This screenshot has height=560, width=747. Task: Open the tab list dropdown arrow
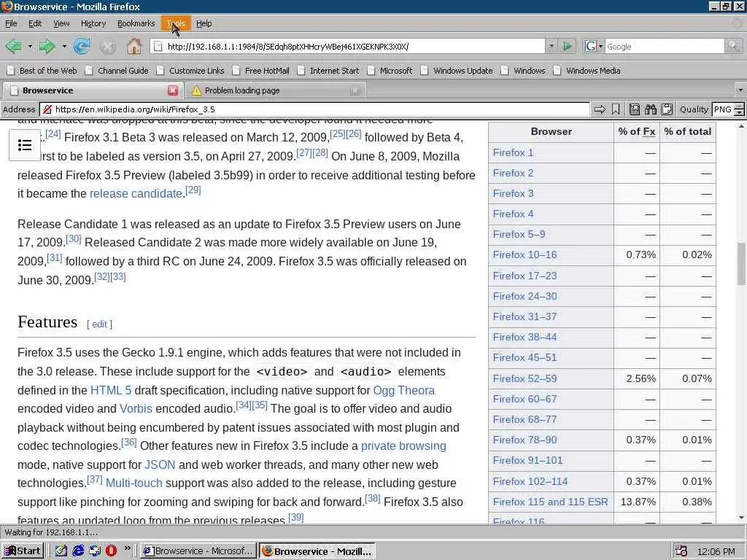click(740, 90)
